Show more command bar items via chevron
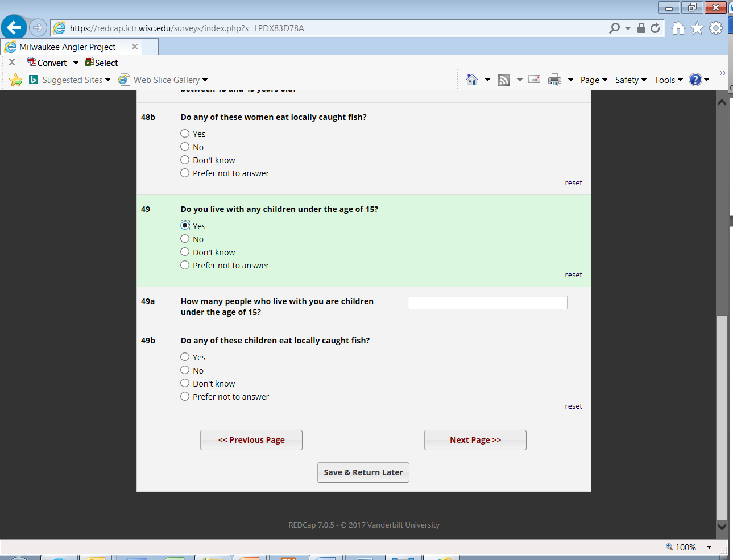 [x=722, y=73]
